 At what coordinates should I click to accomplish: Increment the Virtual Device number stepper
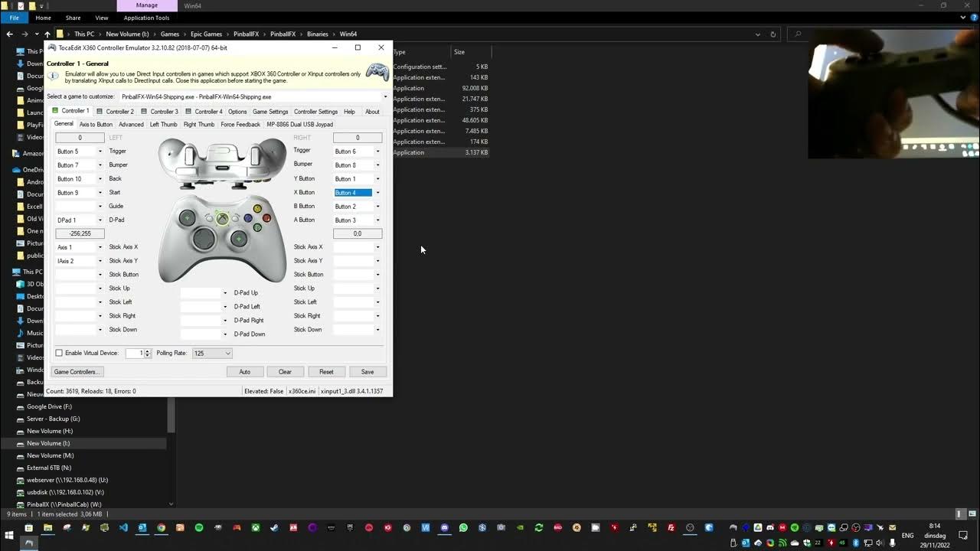click(x=148, y=351)
